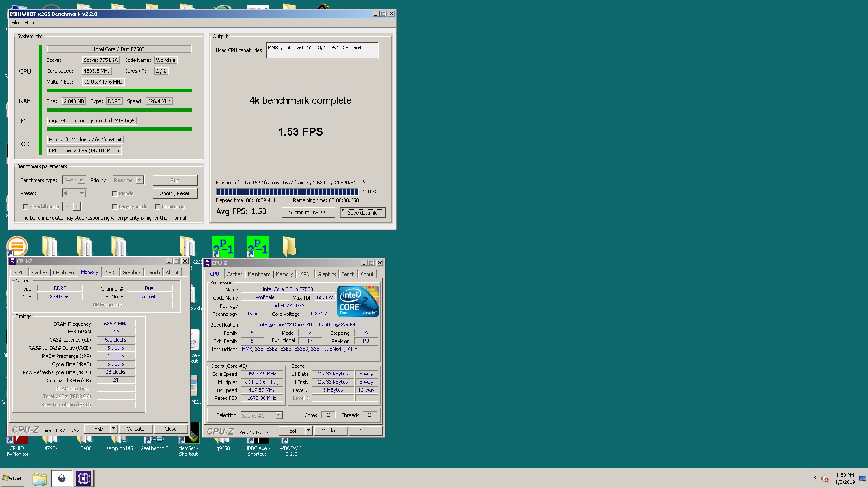This screenshot has height=488, width=868.
Task: Click the Core speed 4593.5 MHz field
Action: tap(97, 71)
